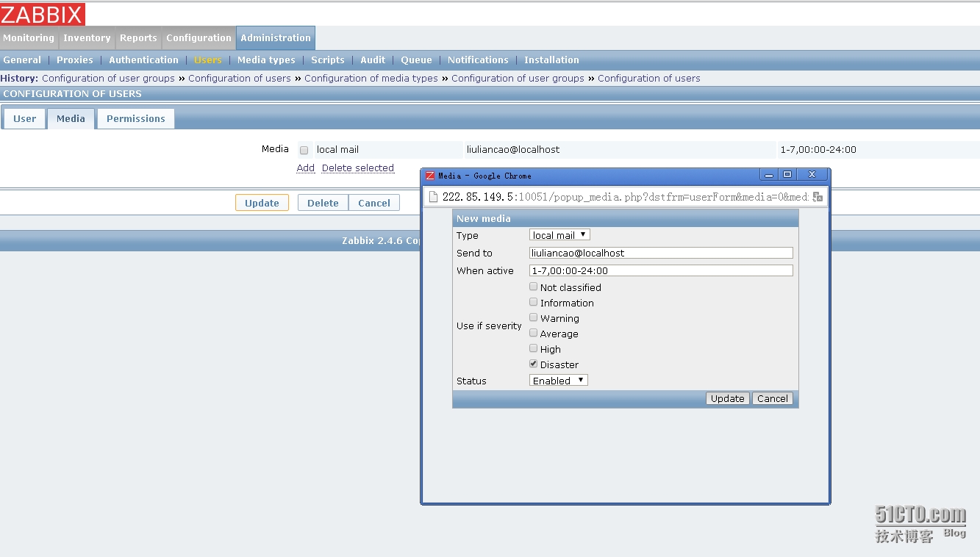The image size is (980, 557).
Task: Go to the Notifications submenu
Action: 478,60
